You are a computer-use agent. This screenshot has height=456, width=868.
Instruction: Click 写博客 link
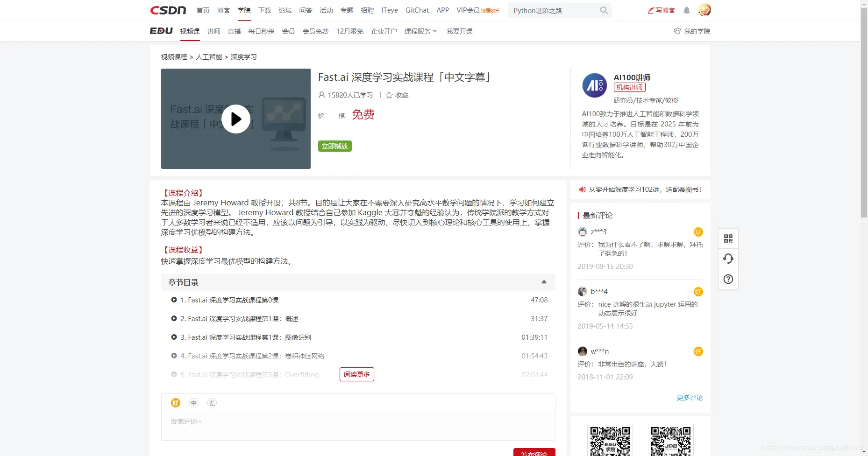pyautogui.click(x=661, y=10)
